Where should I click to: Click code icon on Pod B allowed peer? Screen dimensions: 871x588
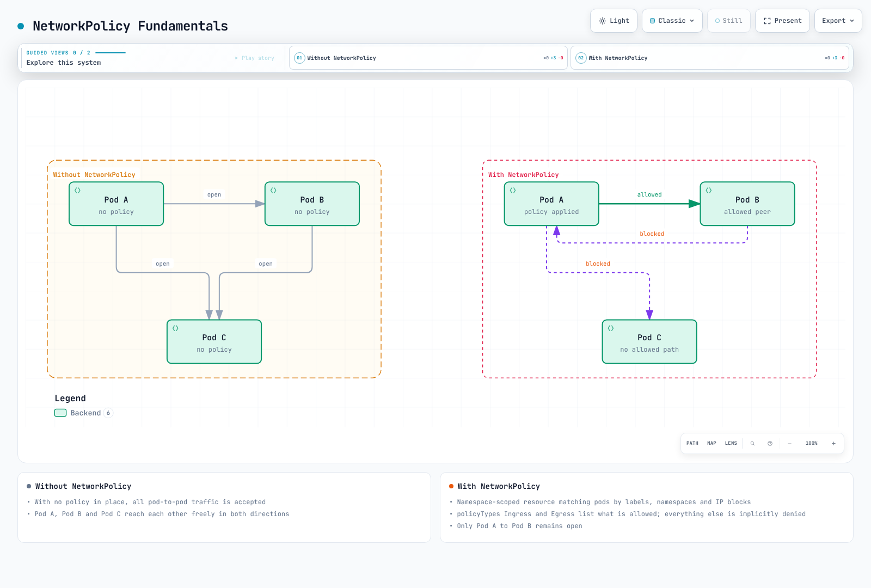pyautogui.click(x=709, y=191)
